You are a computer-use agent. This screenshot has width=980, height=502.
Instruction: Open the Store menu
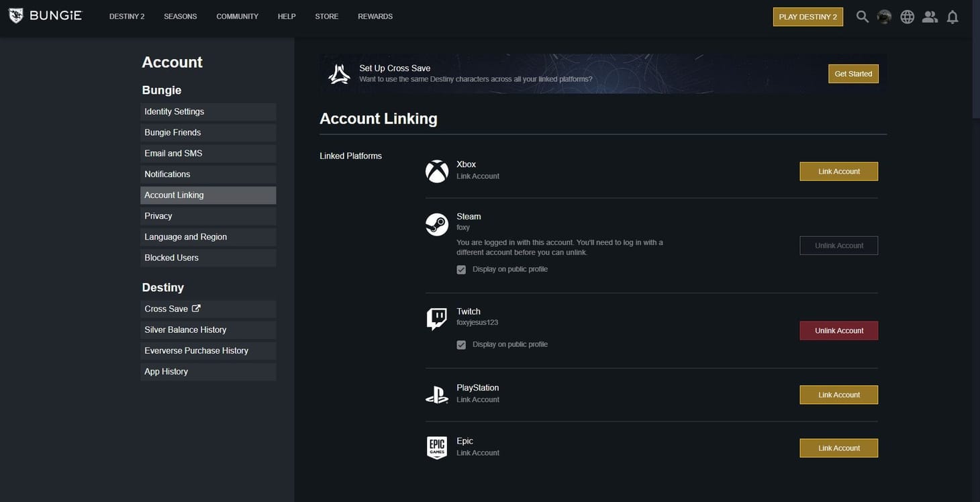(x=326, y=15)
